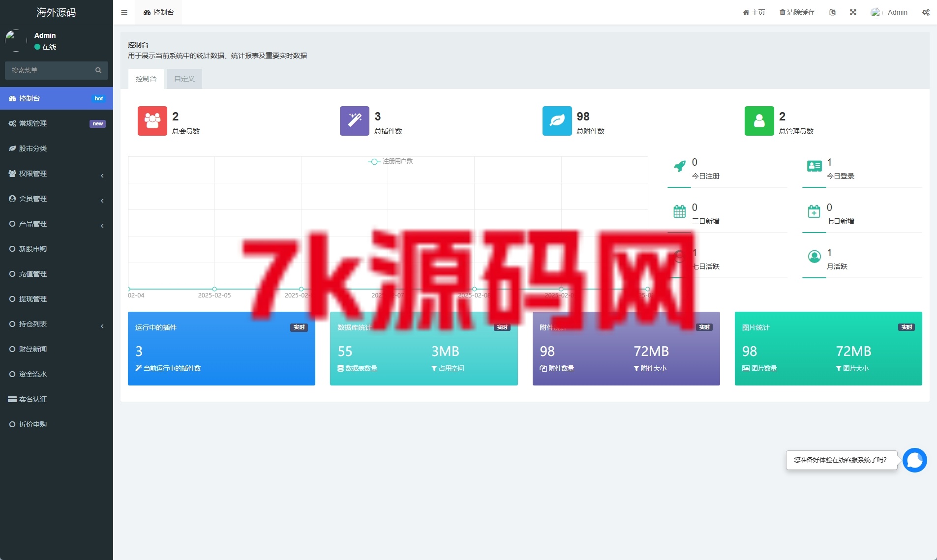The image size is (937, 560).
Task: Click the 55 数据表数量 value
Action: [x=345, y=352]
